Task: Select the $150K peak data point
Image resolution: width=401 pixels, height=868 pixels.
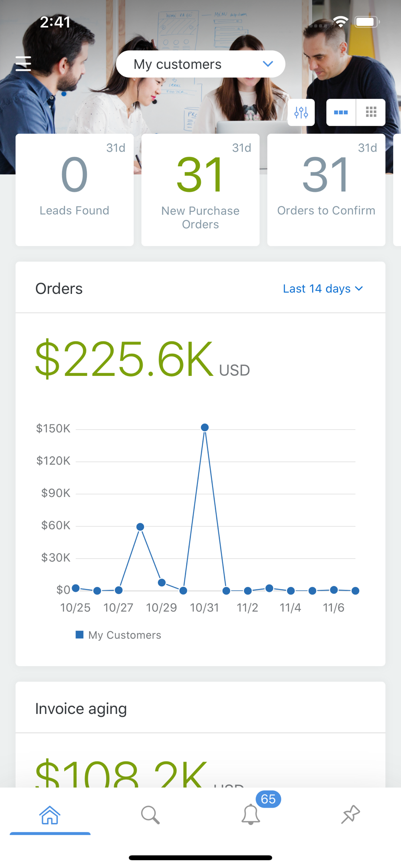Action: [205, 427]
